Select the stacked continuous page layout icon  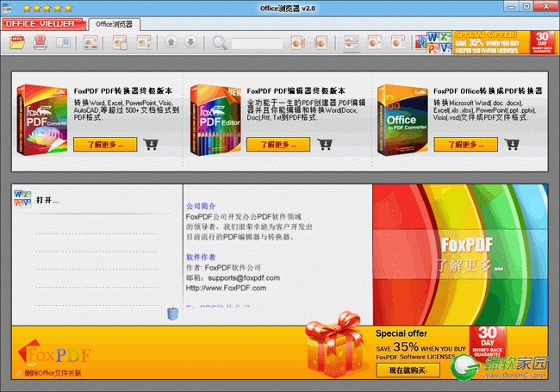coord(352,42)
